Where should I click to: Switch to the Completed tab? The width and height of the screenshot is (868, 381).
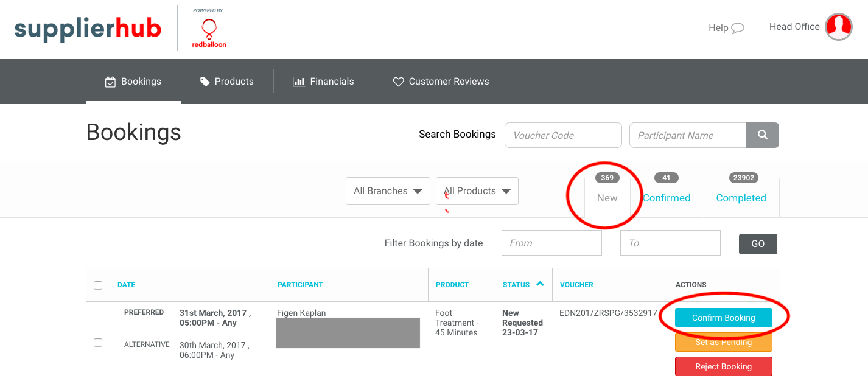741,198
